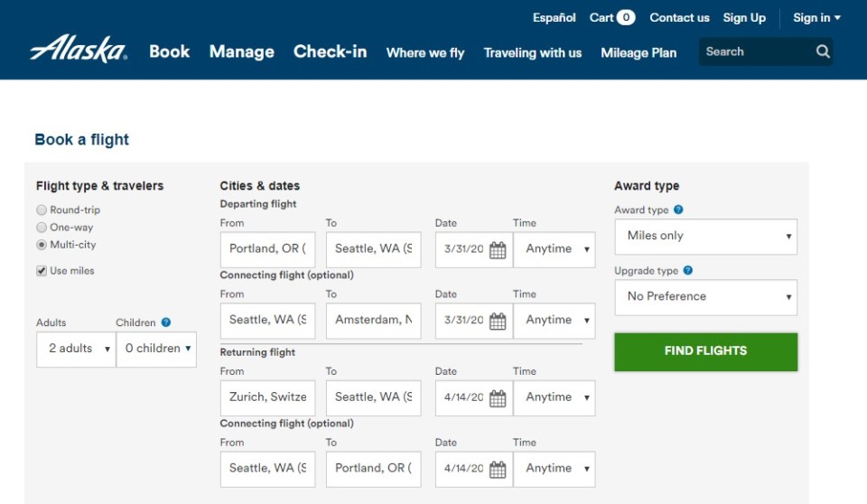Edit final connecting From field Seattle, WA
This screenshot has height=504, width=867.
point(267,469)
